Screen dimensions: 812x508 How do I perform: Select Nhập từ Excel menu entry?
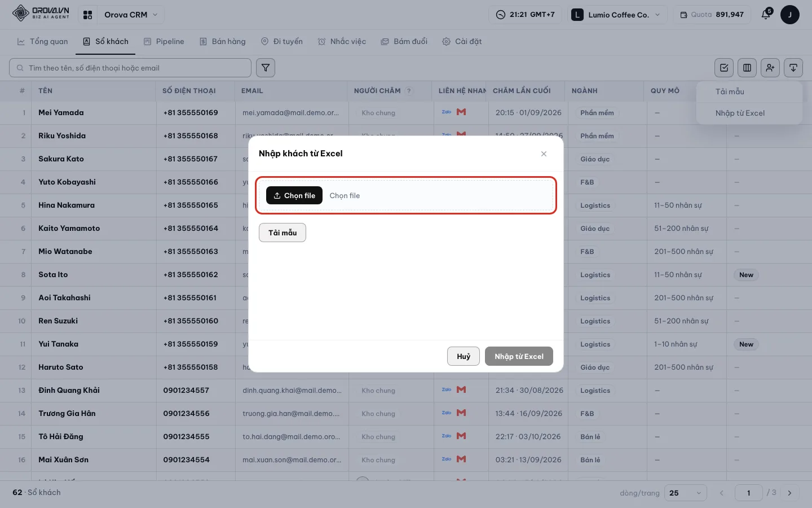(749, 113)
